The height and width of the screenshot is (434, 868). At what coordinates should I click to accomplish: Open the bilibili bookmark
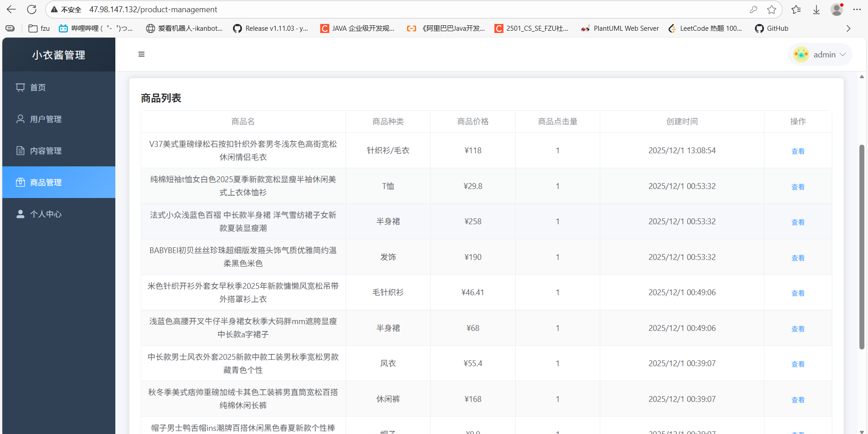pyautogui.click(x=96, y=28)
